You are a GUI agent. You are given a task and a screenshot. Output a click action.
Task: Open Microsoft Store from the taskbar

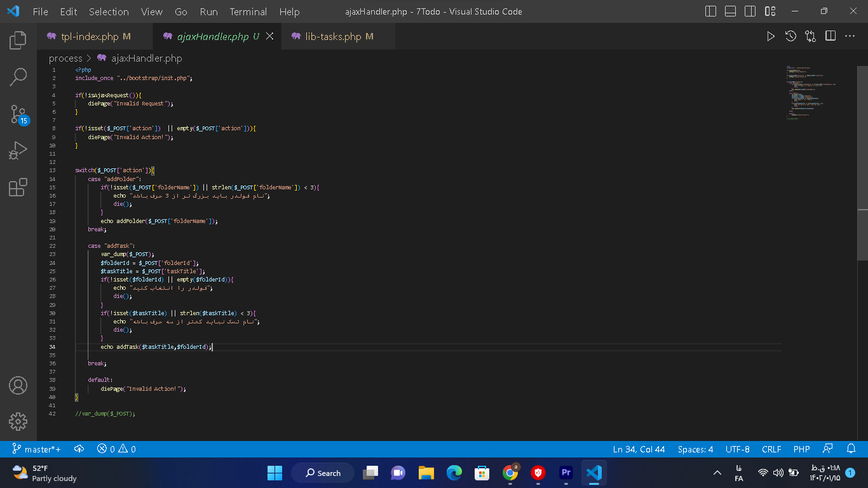coord(482,473)
